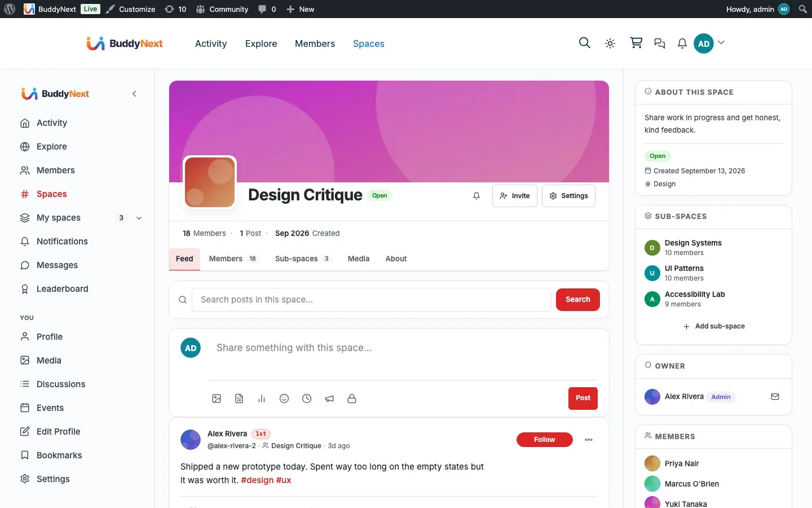Add an image to the post
The height and width of the screenshot is (508, 812).
[217, 398]
